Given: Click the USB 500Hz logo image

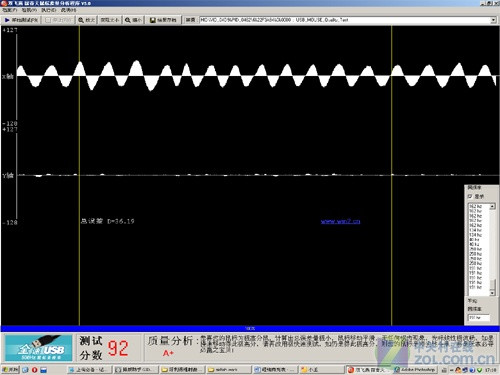Looking at the screenshot, I should [x=39, y=348].
